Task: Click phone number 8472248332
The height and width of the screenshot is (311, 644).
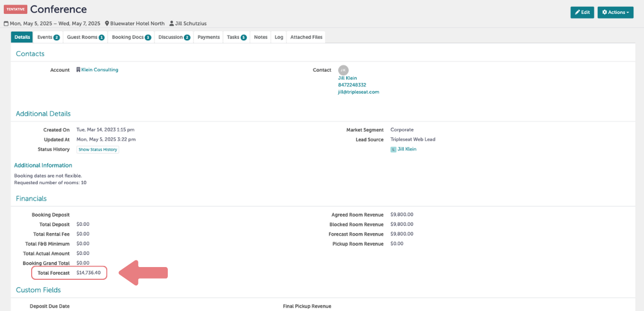Action: pyautogui.click(x=352, y=85)
